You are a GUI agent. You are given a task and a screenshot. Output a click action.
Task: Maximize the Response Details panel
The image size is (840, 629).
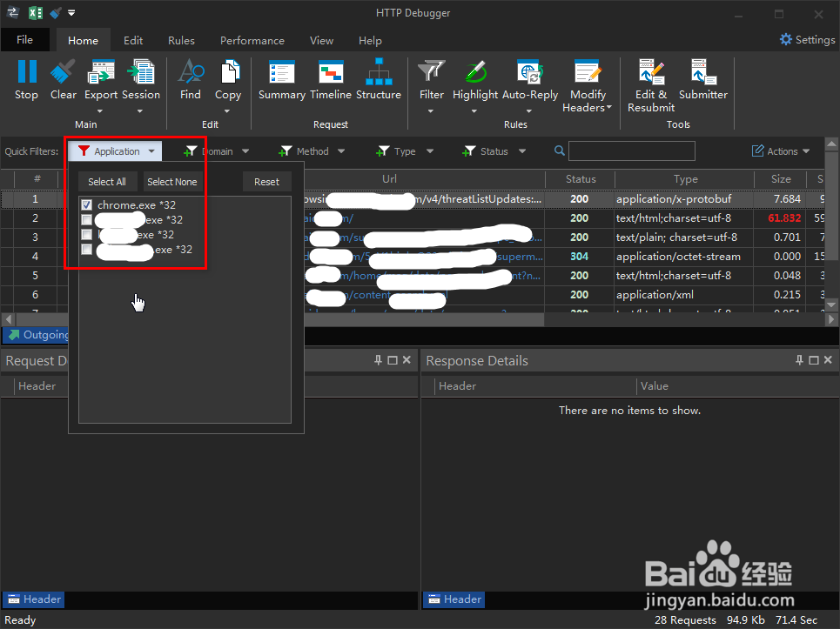(813, 360)
